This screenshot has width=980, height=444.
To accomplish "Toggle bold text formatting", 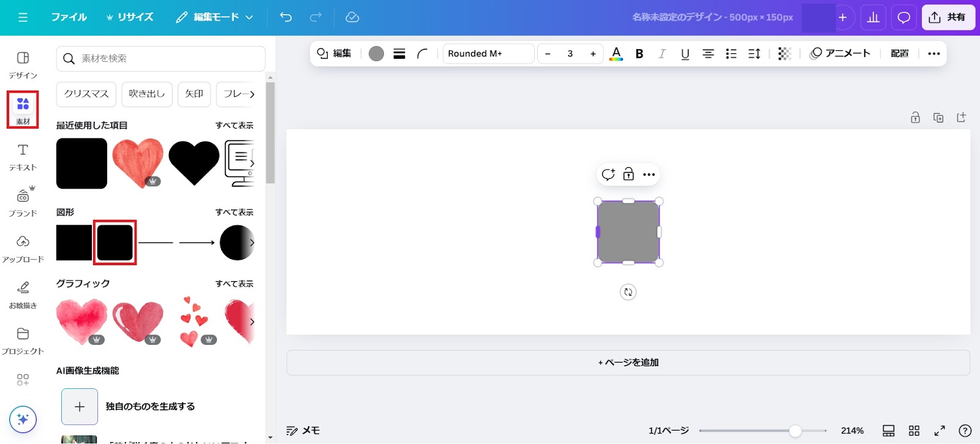I will pos(639,54).
